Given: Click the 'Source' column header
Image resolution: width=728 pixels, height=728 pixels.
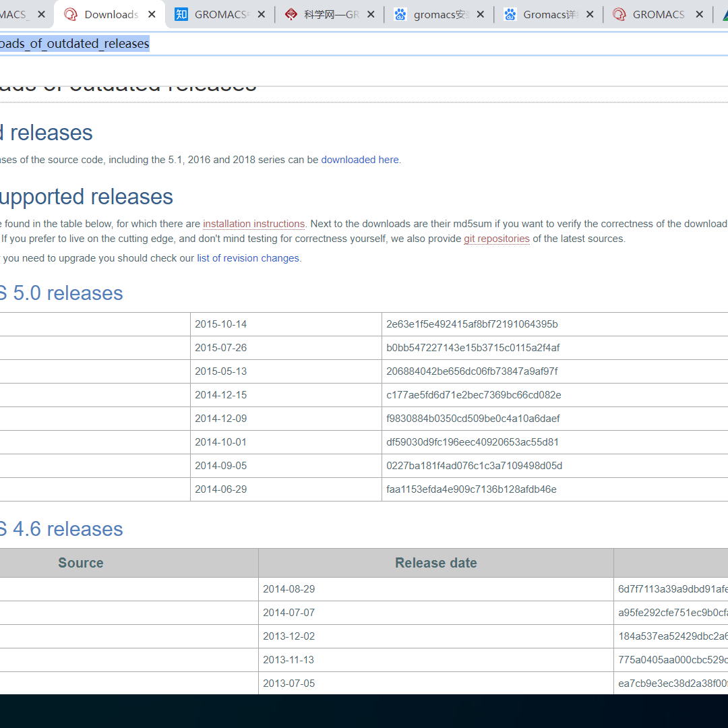Looking at the screenshot, I should pos(81,563).
